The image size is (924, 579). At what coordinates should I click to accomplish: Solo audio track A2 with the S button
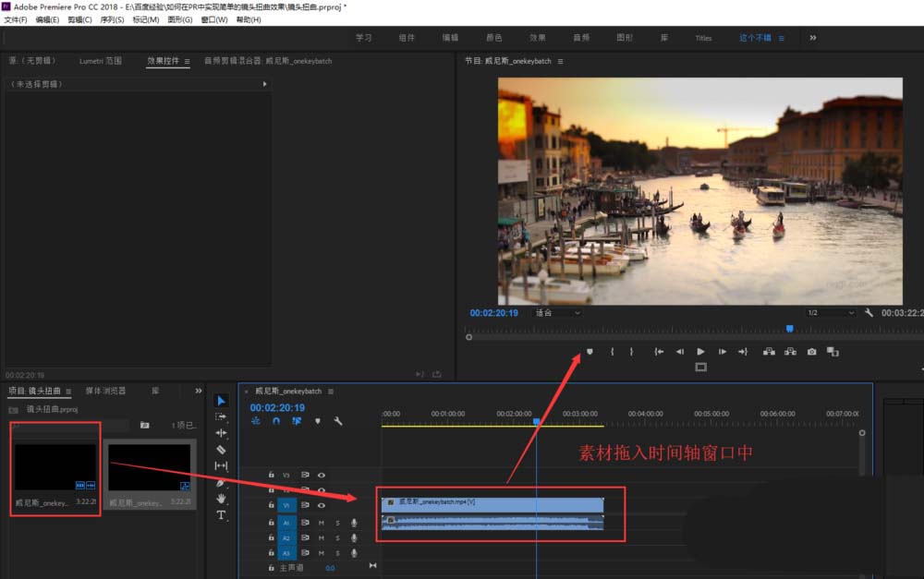pyautogui.click(x=336, y=537)
